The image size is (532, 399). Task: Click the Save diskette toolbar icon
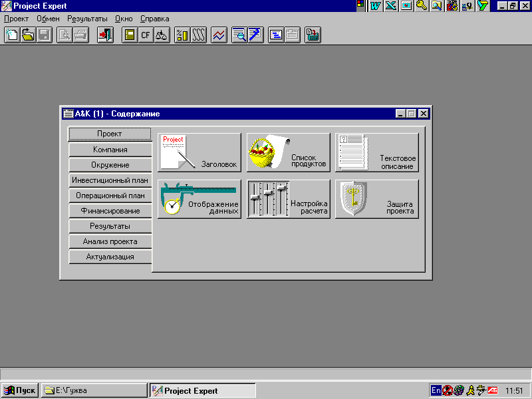click(x=45, y=35)
